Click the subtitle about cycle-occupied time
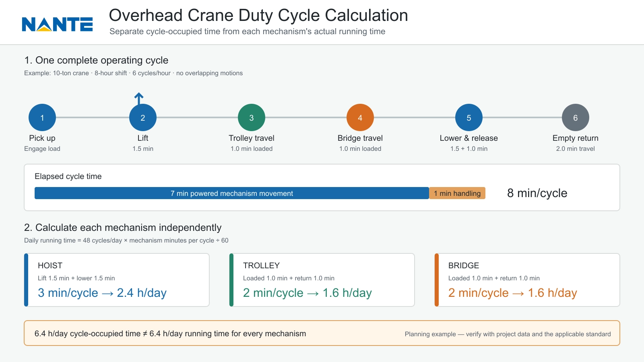644x362 pixels. (x=247, y=31)
